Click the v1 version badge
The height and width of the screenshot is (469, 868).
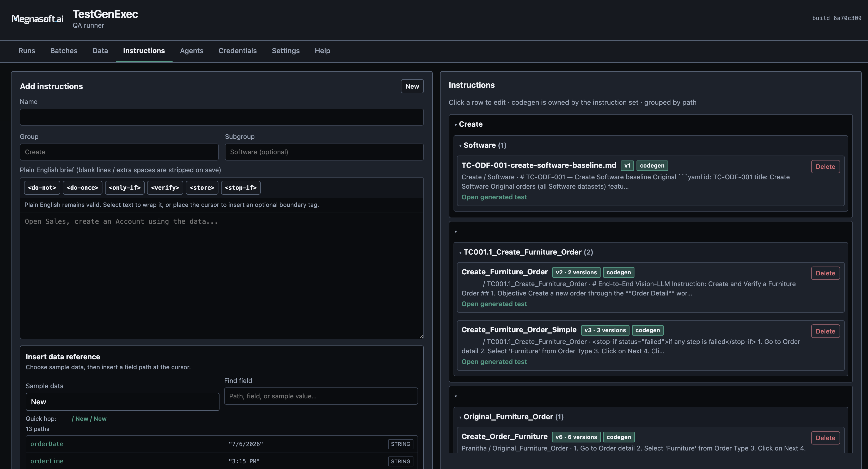click(x=627, y=165)
